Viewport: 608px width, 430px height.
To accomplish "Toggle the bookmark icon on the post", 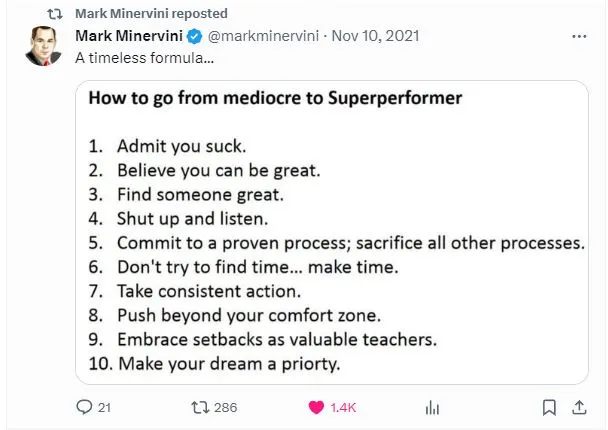I will point(549,407).
